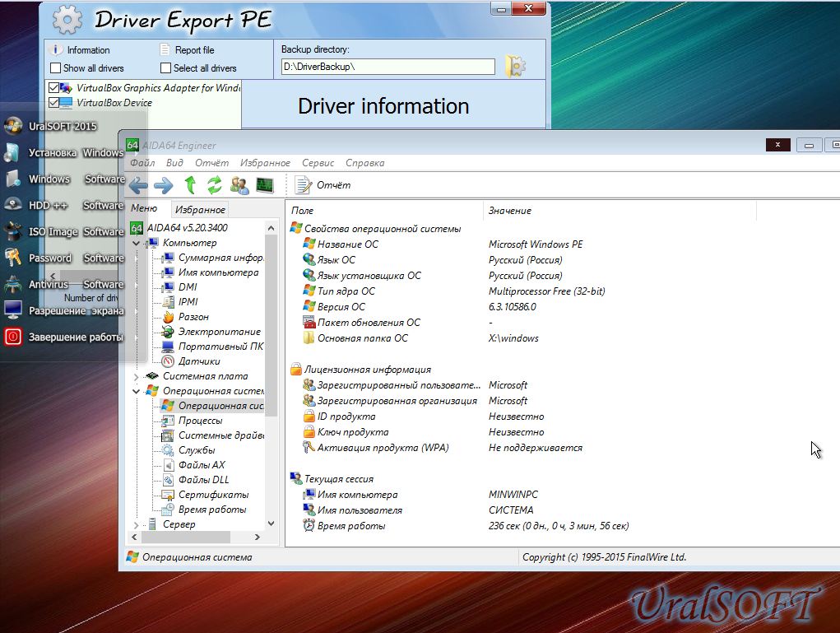The height and width of the screenshot is (633, 840).
Task: Expand the Сервер tree node
Action: tap(137, 524)
